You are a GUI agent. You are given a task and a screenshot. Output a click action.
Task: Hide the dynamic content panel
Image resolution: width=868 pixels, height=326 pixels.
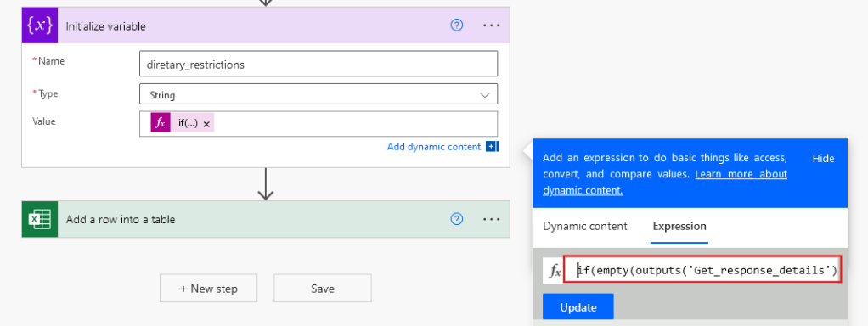click(x=823, y=158)
